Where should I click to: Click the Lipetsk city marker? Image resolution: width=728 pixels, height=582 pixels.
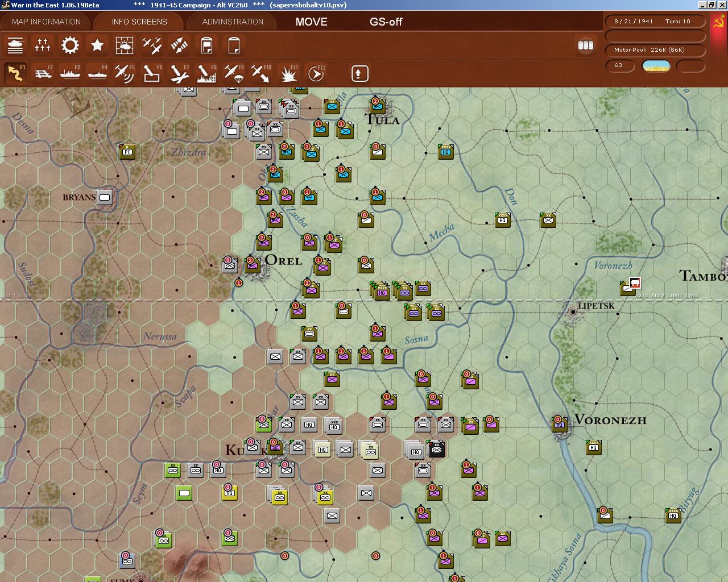click(573, 312)
